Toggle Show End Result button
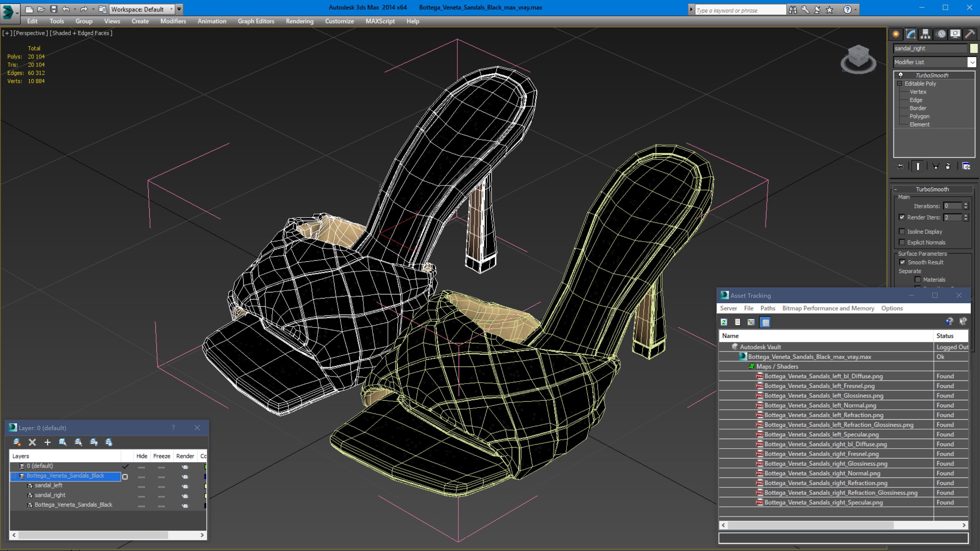This screenshot has height=551, width=980. pyautogui.click(x=918, y=166)
